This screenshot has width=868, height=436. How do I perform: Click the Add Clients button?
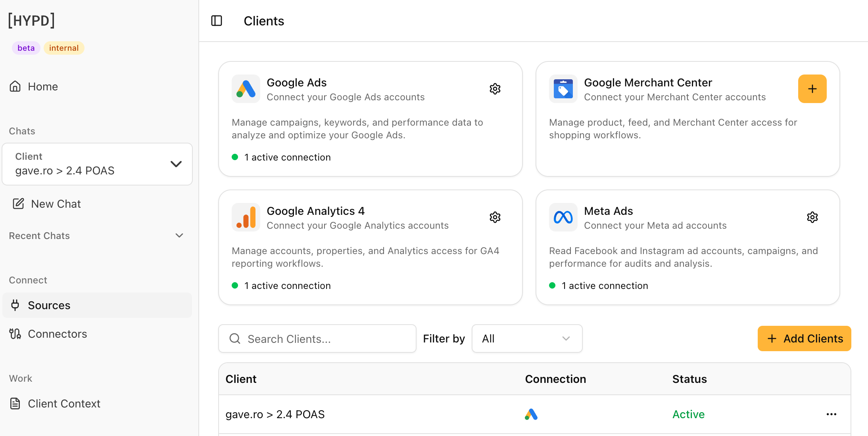[804, 338]
